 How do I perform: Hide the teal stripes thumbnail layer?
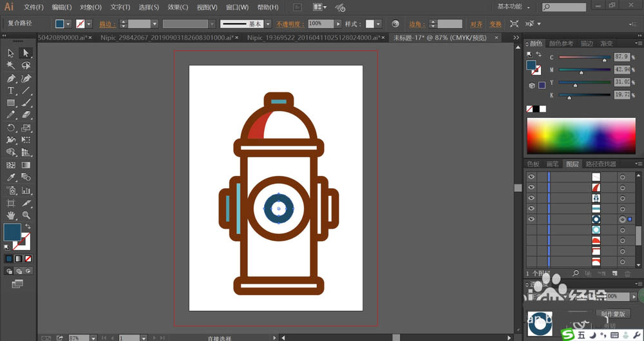coord(531,209)
